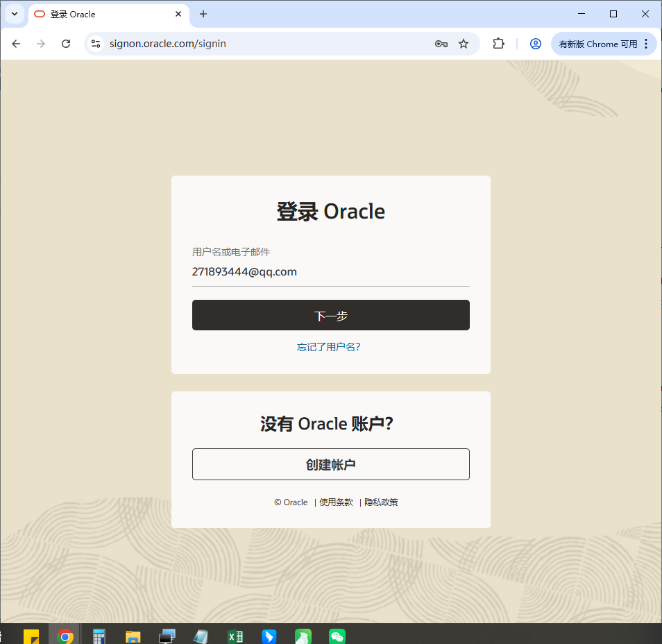Open the 隐私政策 link
Image resolution: width=662 pixels, height=644 pixels.
click(x=381, y=502)
